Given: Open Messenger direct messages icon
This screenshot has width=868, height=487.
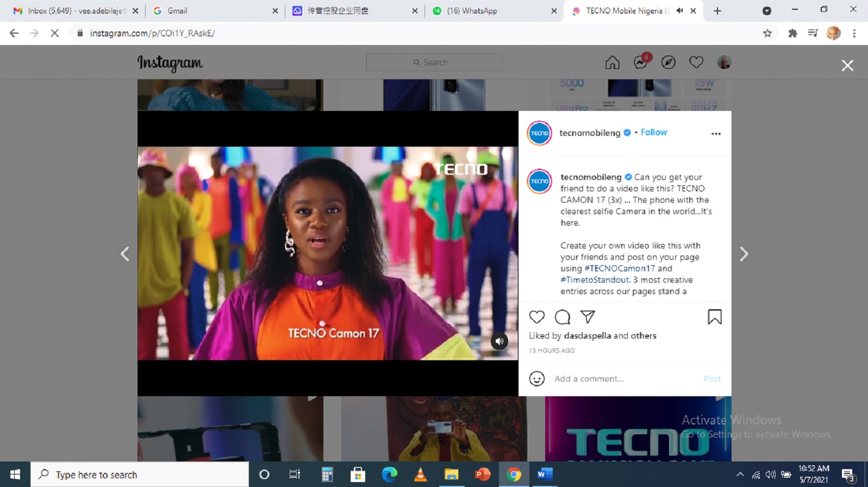Looking at the screenshot, I should click(x=640, y=63).
